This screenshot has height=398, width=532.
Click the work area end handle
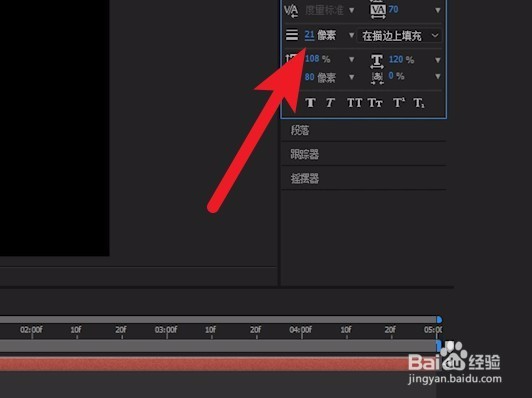[438, 346]
